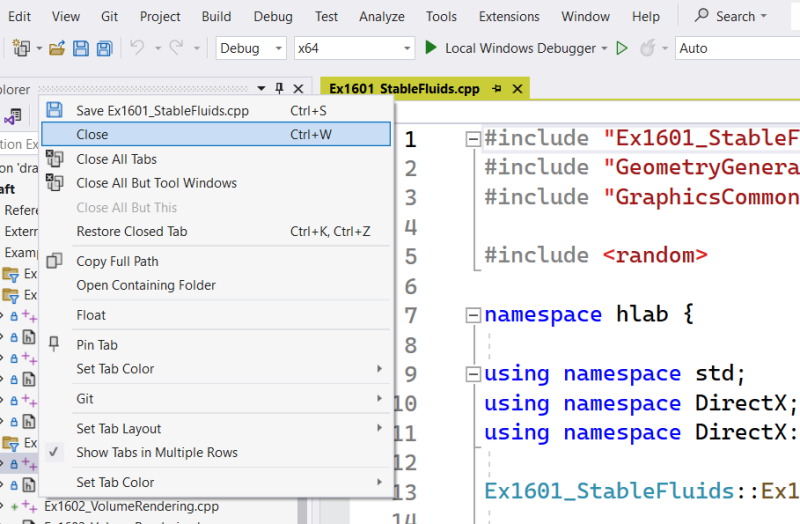Image resolution: width=800 pixels, height=524 pixels.
Task: Click the Hot Reload flame icon
Action: 647,48
